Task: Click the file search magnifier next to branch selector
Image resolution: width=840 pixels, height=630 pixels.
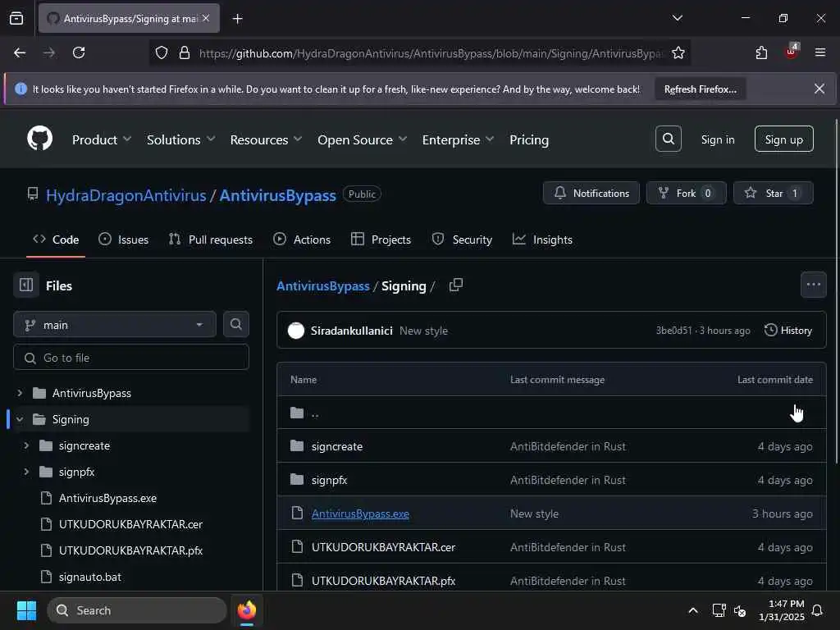Action: tap(235, 324)
